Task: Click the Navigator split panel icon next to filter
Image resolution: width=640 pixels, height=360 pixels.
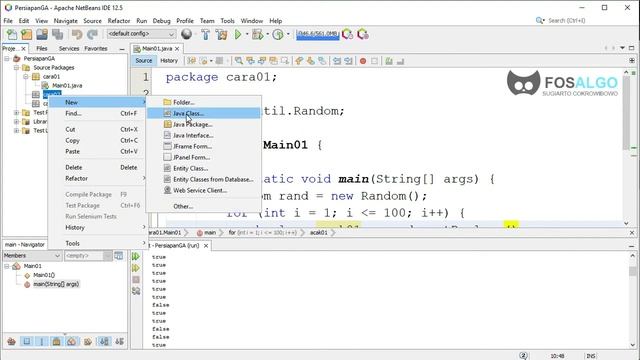Action: click(x=119, y=256)
